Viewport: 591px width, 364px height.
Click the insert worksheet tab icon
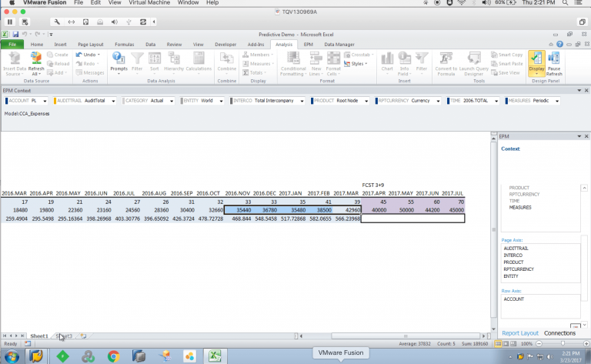[x=83, y=336]
